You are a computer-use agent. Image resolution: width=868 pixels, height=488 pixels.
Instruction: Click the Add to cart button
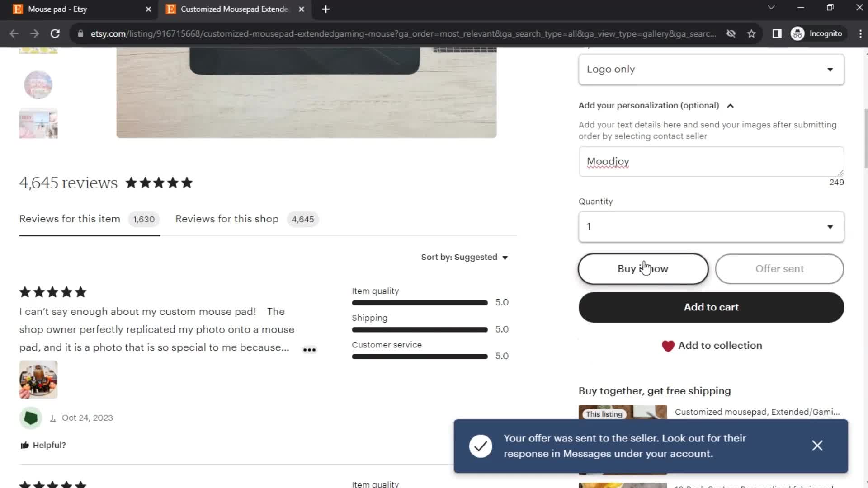click(711, 307)
